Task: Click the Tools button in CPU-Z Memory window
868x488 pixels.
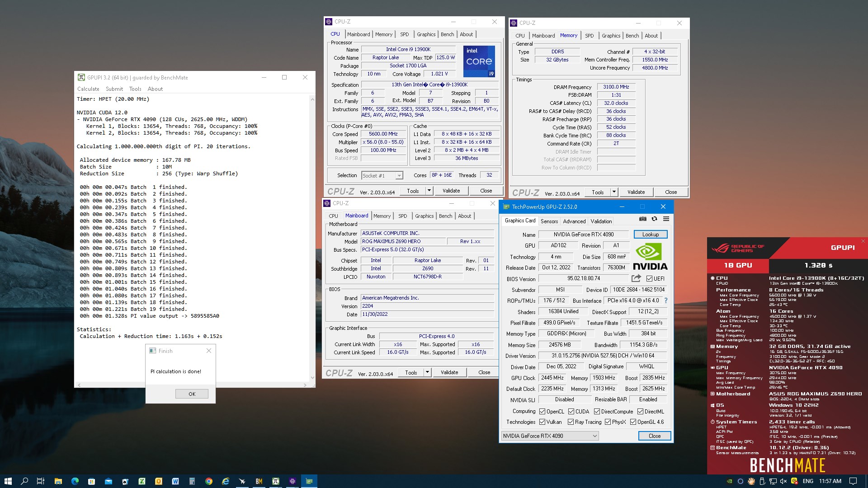Action: (x=597, y=192)
